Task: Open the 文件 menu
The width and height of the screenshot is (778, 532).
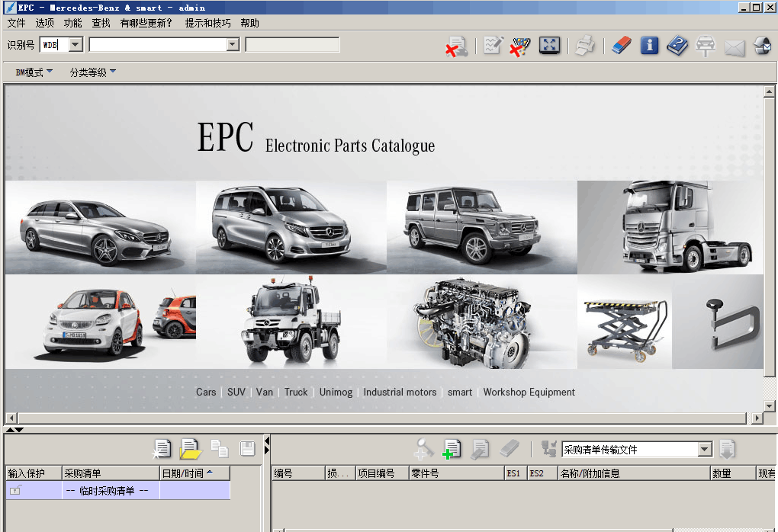Action: pos(16,24)
